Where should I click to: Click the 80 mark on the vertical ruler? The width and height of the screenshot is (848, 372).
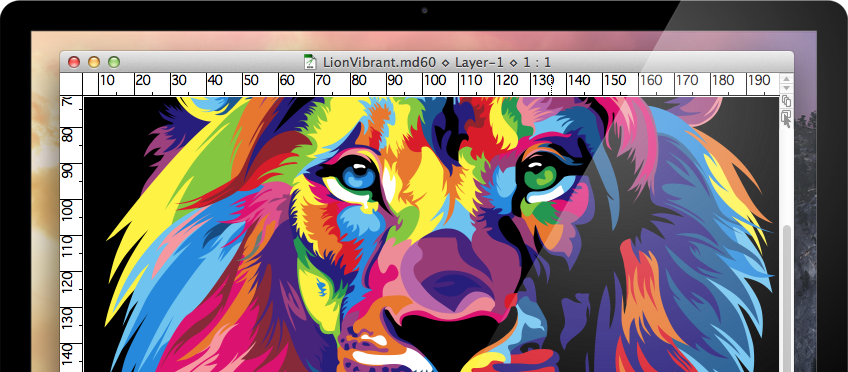tap(67, 135)
